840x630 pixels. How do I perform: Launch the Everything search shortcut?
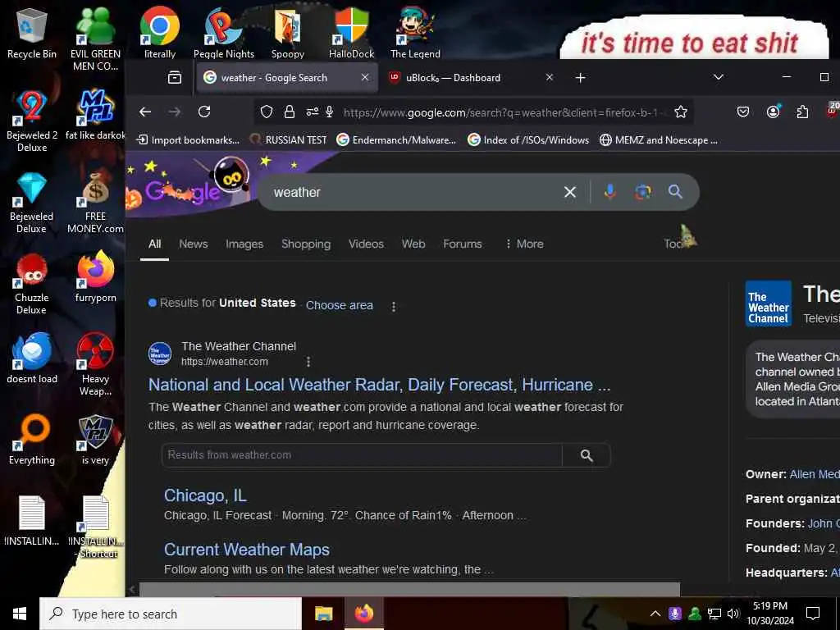coord(32,440)
